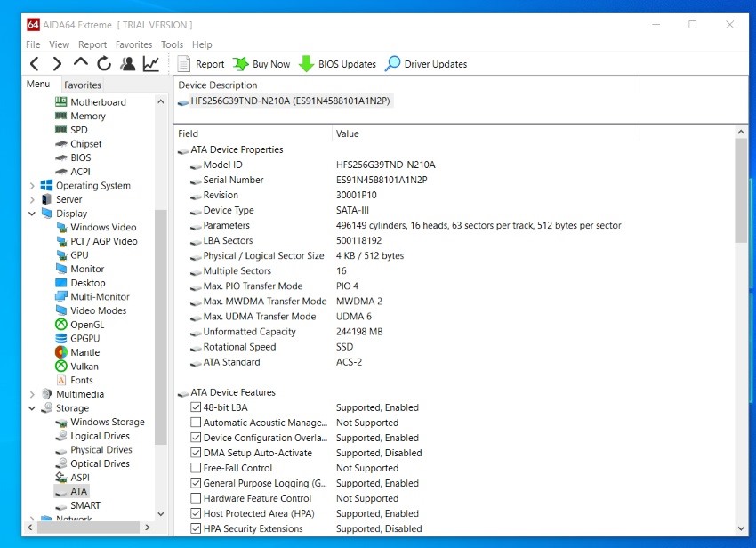The image size is (756, 548).
Task: Click the details list vertical scrollbar thumb
Action: (741, 191)
